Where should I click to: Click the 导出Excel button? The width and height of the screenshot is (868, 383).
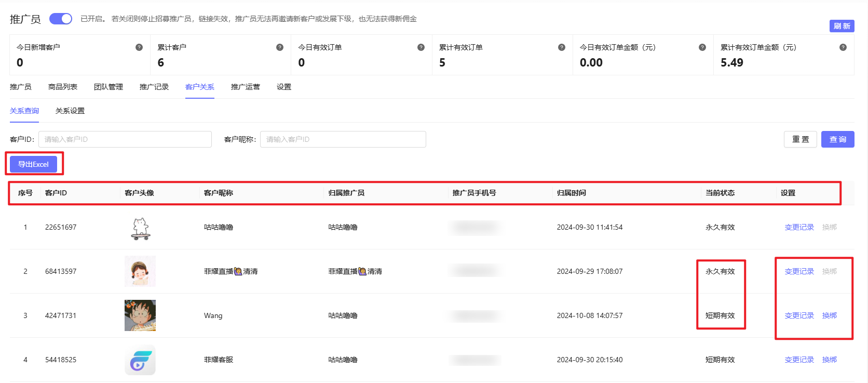pos(33,164)
